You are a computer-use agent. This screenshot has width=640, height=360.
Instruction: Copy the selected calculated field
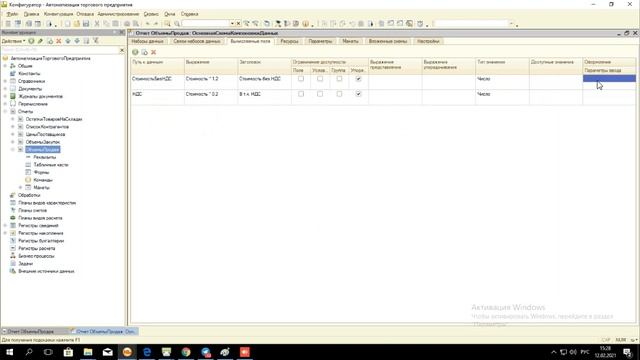[144, 52]
